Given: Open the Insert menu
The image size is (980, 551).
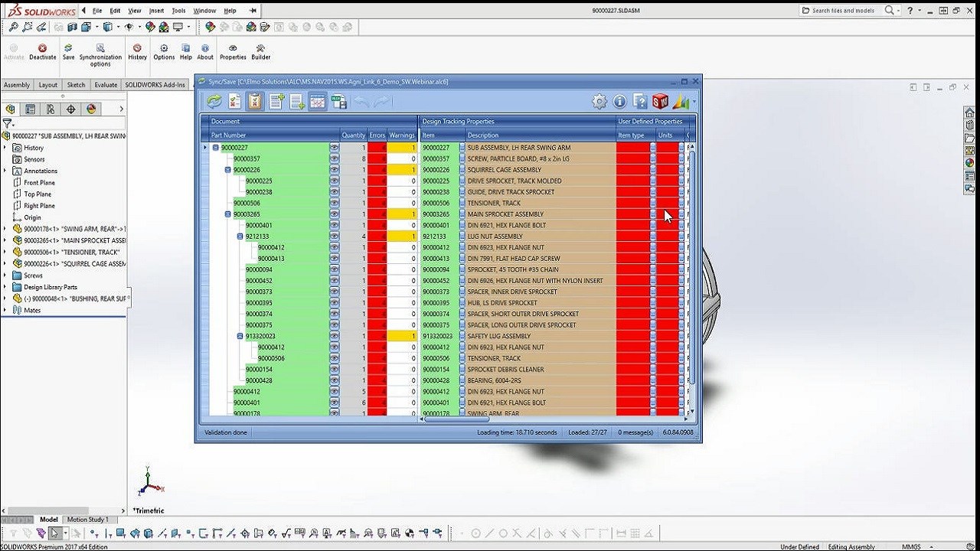Looking at the screenshot, I should 156,11.
